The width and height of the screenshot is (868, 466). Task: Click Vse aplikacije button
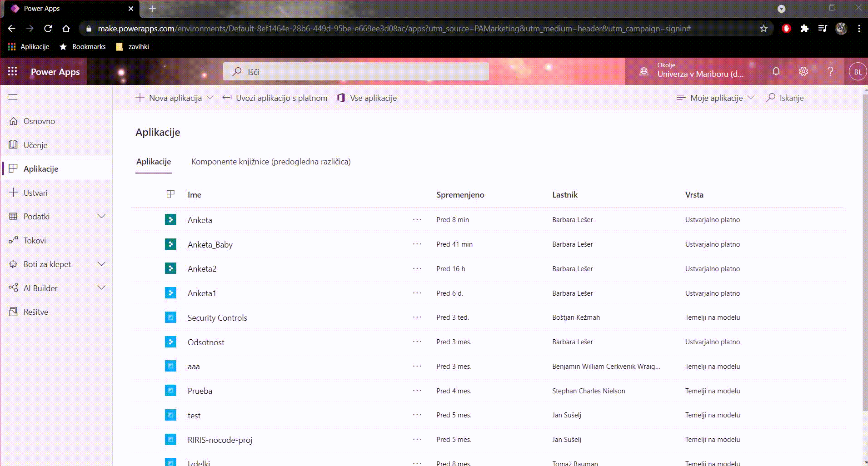(367, 98)
